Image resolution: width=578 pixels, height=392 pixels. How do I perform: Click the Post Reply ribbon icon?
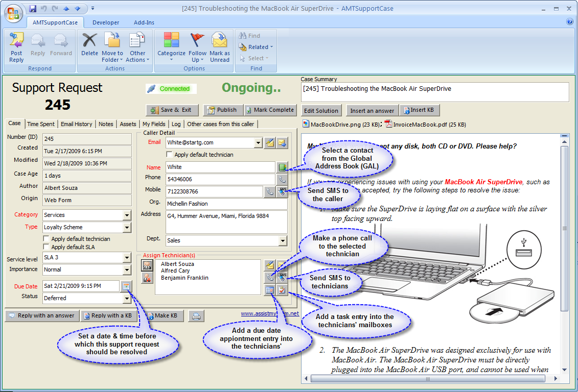point(16,48)
